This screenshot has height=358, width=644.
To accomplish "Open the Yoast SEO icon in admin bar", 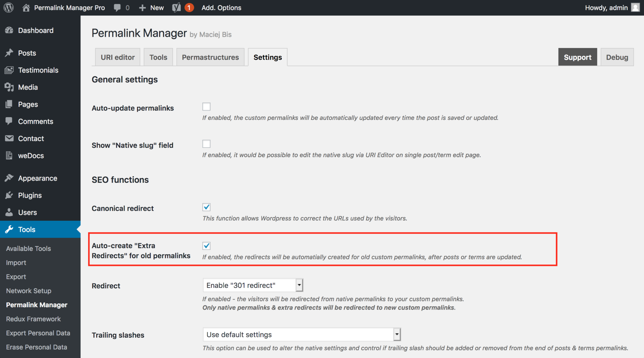I will 176,8.
